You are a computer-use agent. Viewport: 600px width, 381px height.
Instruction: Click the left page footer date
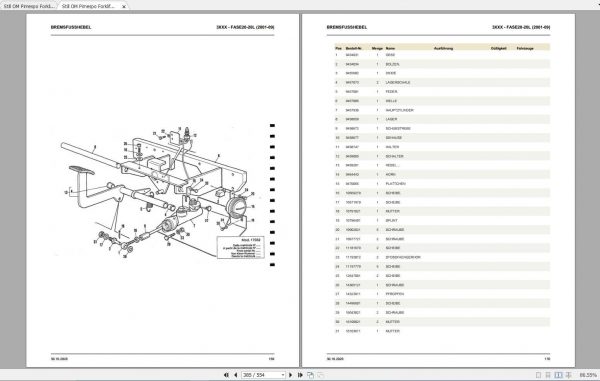click(x=59, y=359)
